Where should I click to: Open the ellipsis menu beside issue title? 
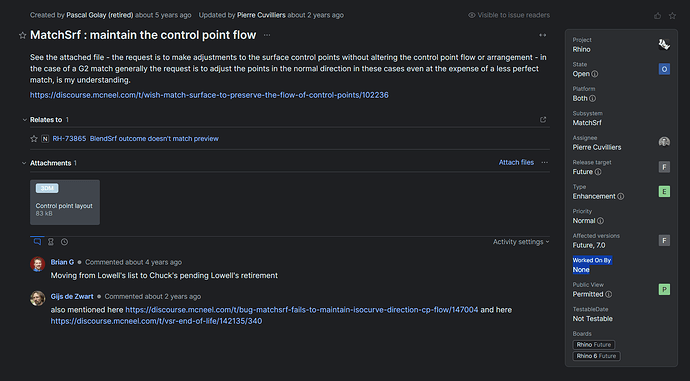267,35
